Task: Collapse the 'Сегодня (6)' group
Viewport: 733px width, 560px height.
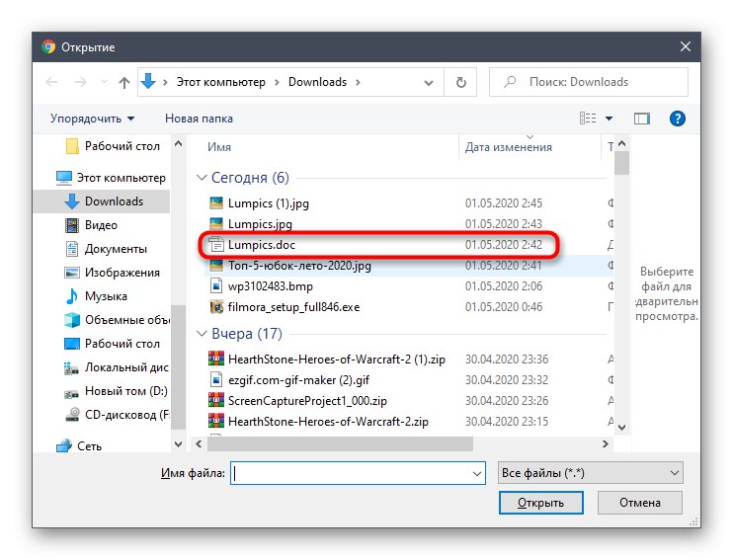Action: (202, 178)
